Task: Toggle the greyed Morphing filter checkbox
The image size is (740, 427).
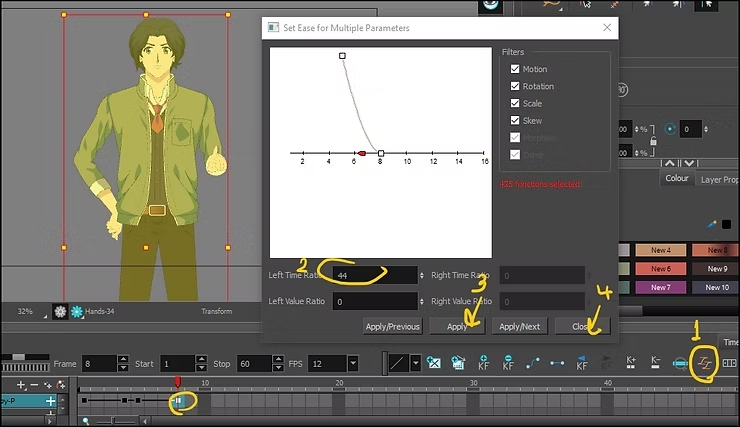Action: (515, 137)
